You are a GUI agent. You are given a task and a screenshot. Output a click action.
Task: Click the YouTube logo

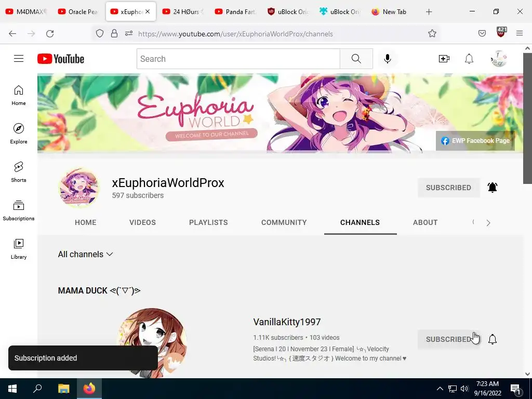tap(61, 59)
